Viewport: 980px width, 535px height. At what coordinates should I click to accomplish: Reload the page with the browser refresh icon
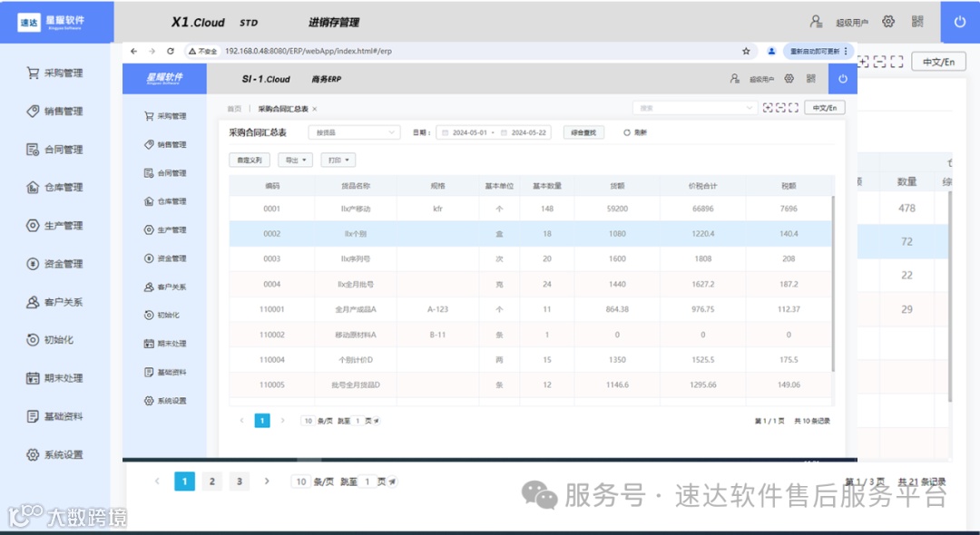tap(171, 51)
